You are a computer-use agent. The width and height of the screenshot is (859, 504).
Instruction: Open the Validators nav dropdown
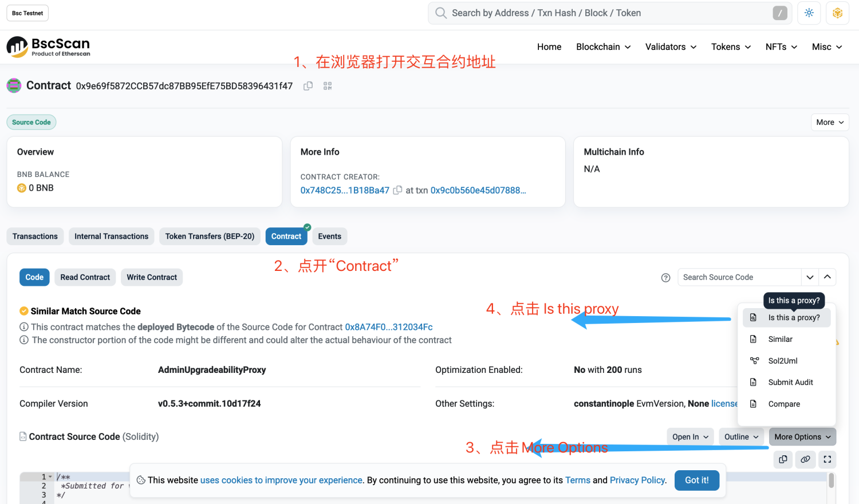click(671, 47)
